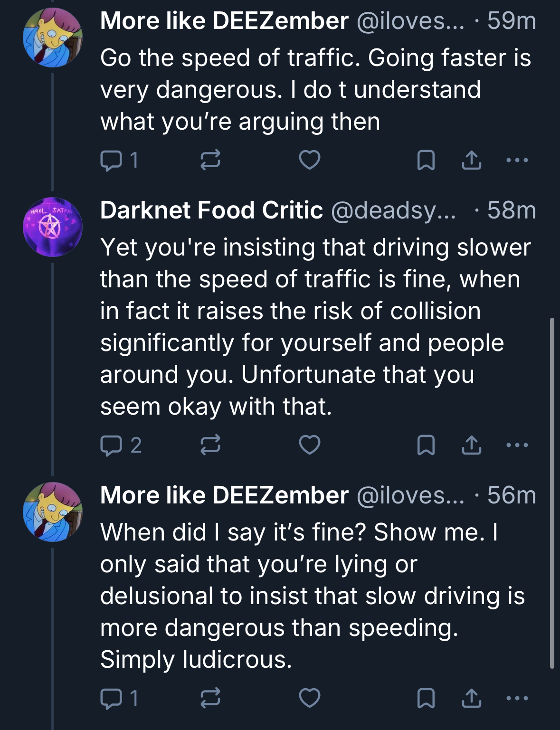This screenshot has width=560, height=730.
Task: Like the 59m traffic speed tweet
Action: (309, 160)
